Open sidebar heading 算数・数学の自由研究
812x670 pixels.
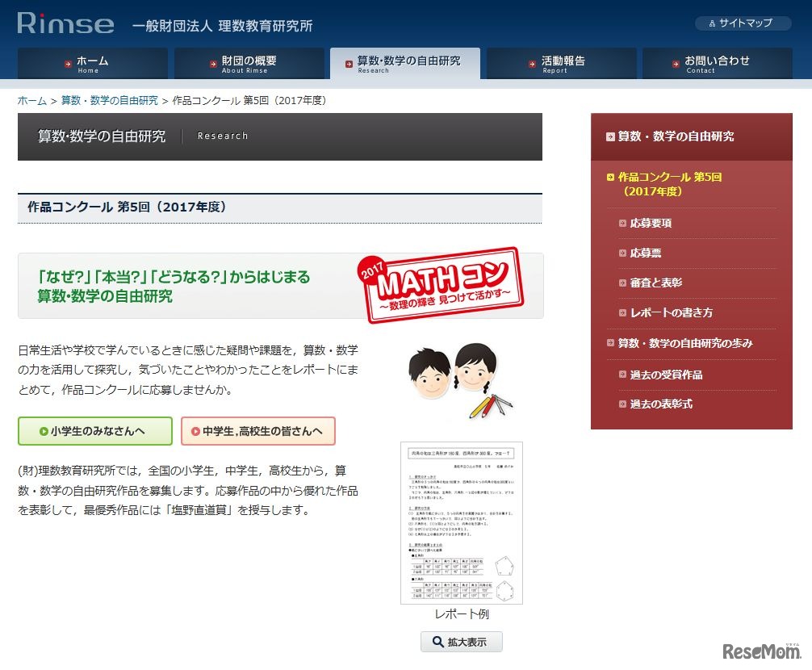676,136
